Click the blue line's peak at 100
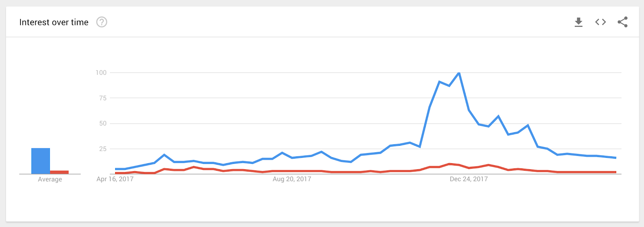This screenshot has height=227, width=644. [459, 73]
